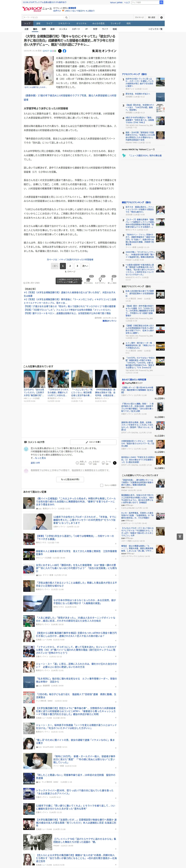186x868 pixels.
Task: Click 新しい視点 exclamation reaction icon
Action: [112, 279]
